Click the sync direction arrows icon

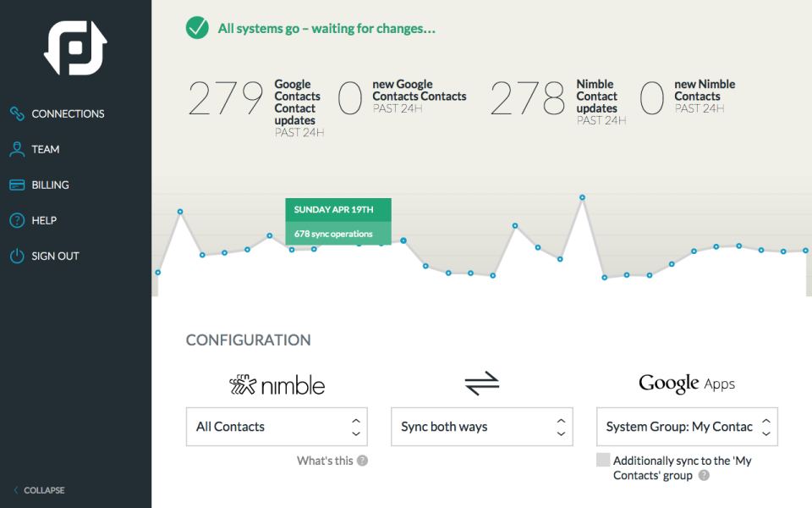481,383
